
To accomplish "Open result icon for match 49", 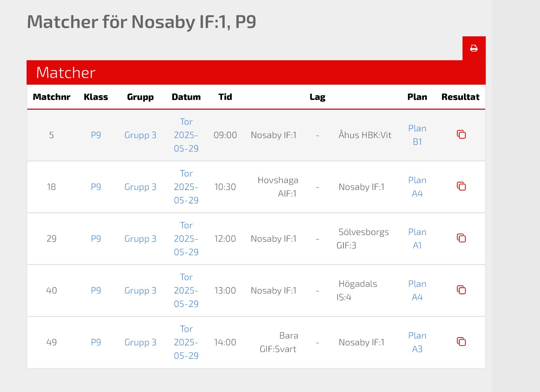I will point(461,342).
